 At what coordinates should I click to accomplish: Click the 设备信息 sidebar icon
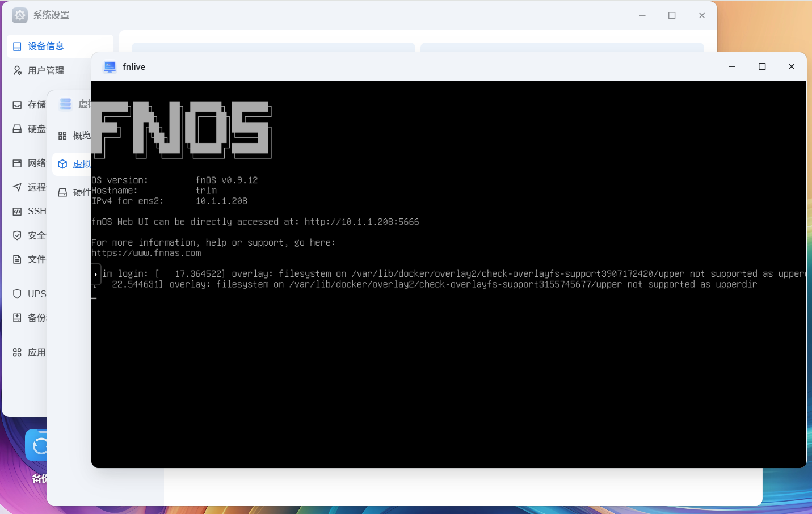pos(17,47)
